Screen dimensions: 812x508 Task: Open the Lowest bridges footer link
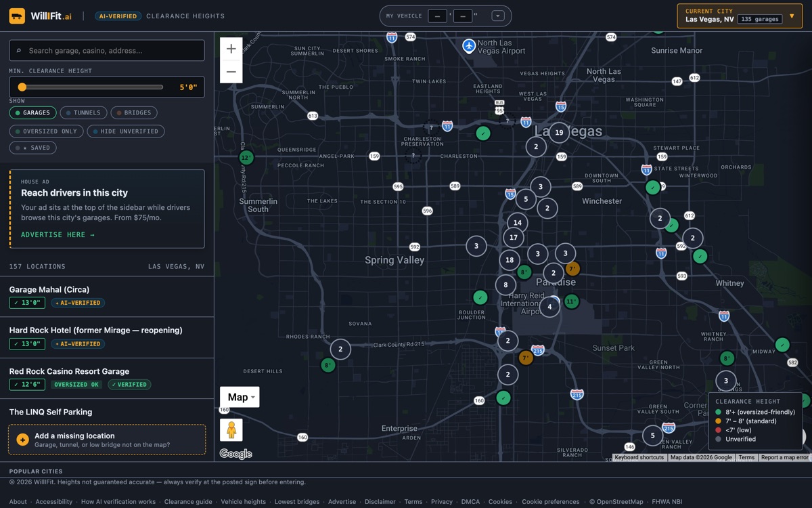(x=297, y=502)
